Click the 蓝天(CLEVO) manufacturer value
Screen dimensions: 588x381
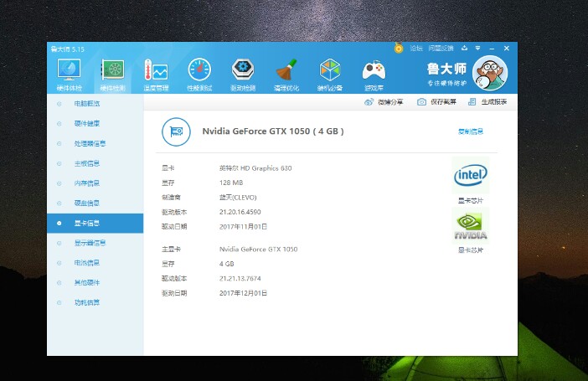point(238,198)
